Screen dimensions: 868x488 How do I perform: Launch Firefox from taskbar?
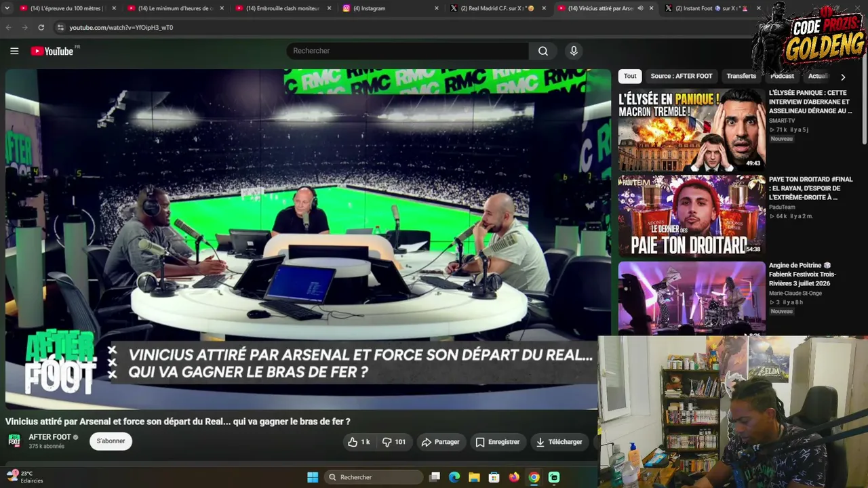coord(514,477)
